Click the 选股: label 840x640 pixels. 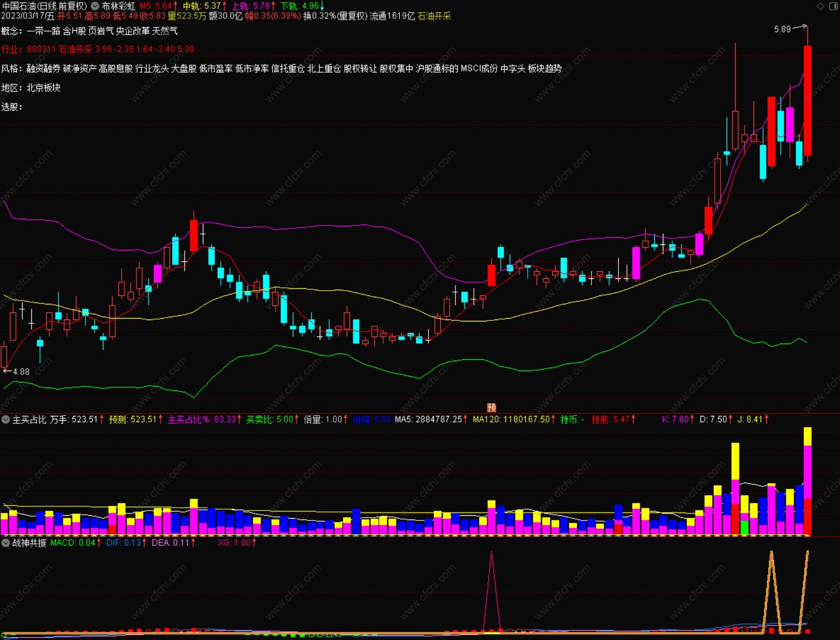[12, 107]
